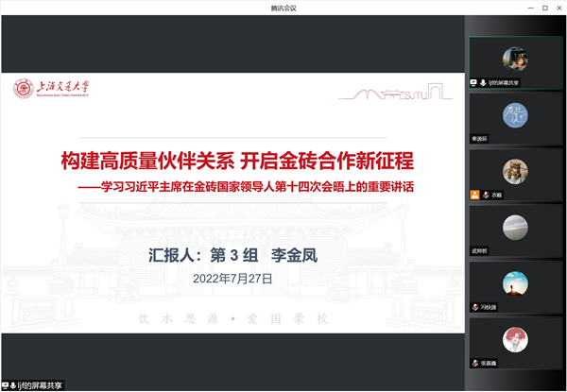
Task: Click the bottom-left screen sharing status icon
Action: [6, 385]
